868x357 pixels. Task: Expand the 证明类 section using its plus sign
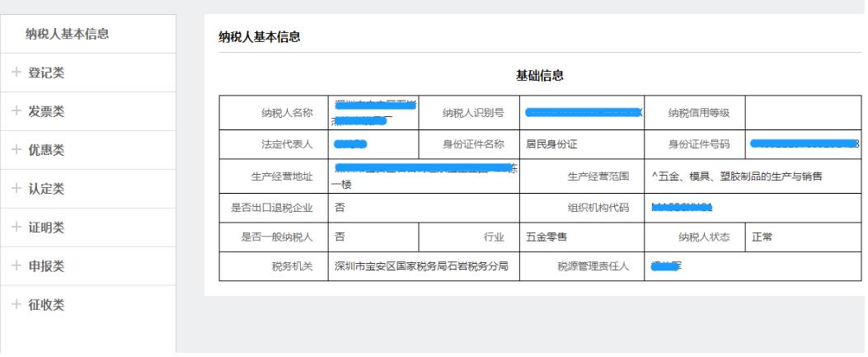[16, 228]
